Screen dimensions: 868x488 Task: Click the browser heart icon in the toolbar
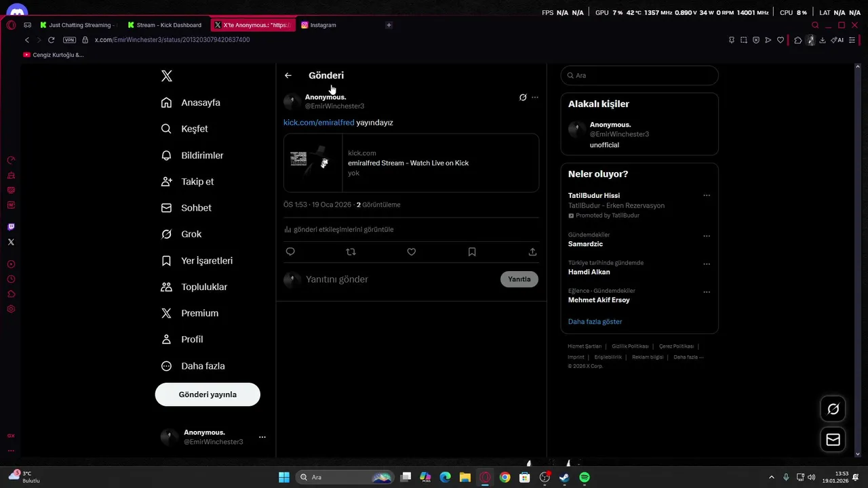pyautogui.click(x=781, y=40)
